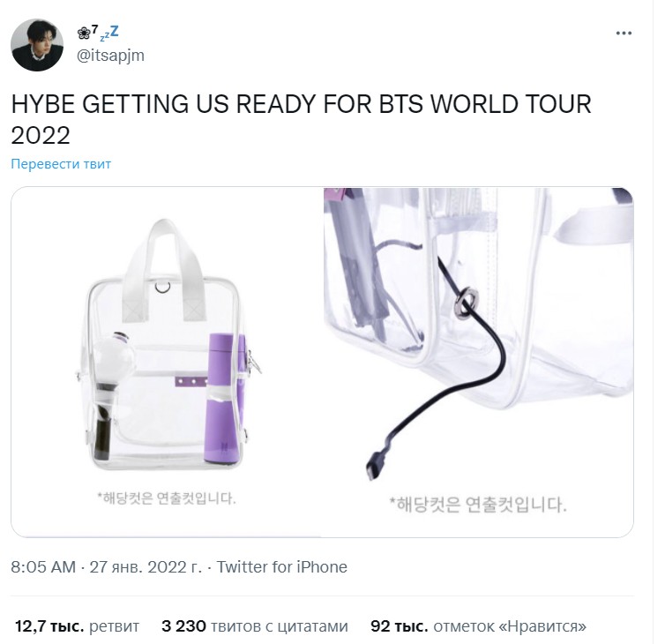Open the 'Twitter for iPhone' source link
The image size is (665, 644).
282,566
